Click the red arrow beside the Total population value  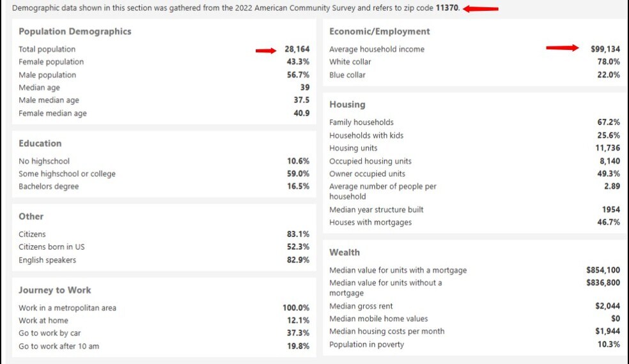tap(266, 50)
